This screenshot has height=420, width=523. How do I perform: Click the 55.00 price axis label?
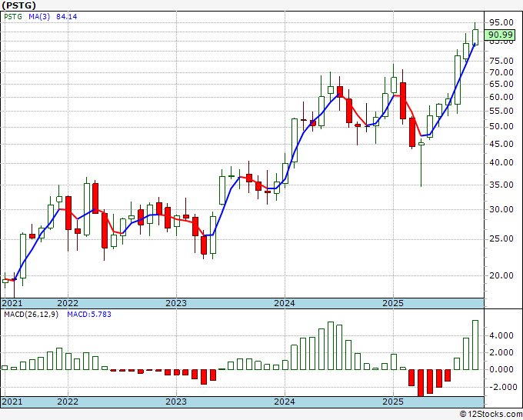pyautogui.click(x=501, y=112)
